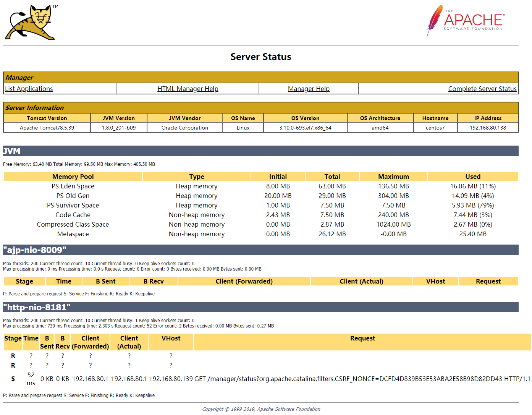Select the Oracle Corporation vendor cell
Screen dimensions: 532x415
coord(185,128)
